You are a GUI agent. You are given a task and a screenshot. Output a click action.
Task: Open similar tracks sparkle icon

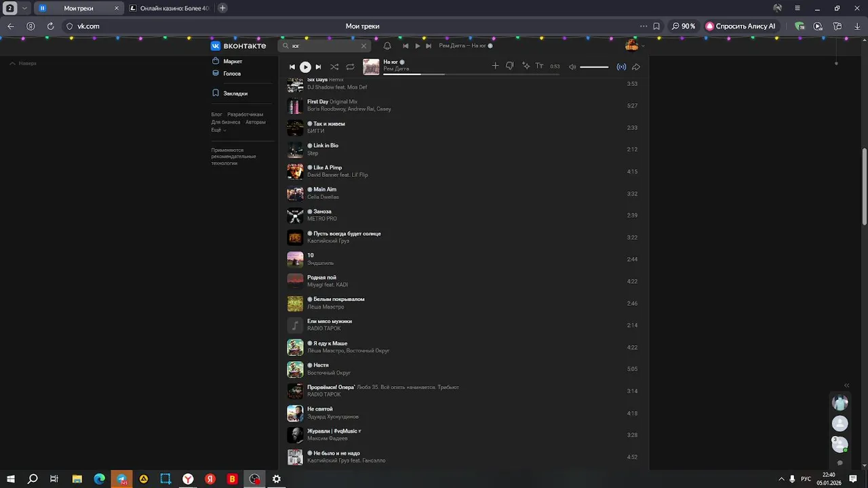526,66
